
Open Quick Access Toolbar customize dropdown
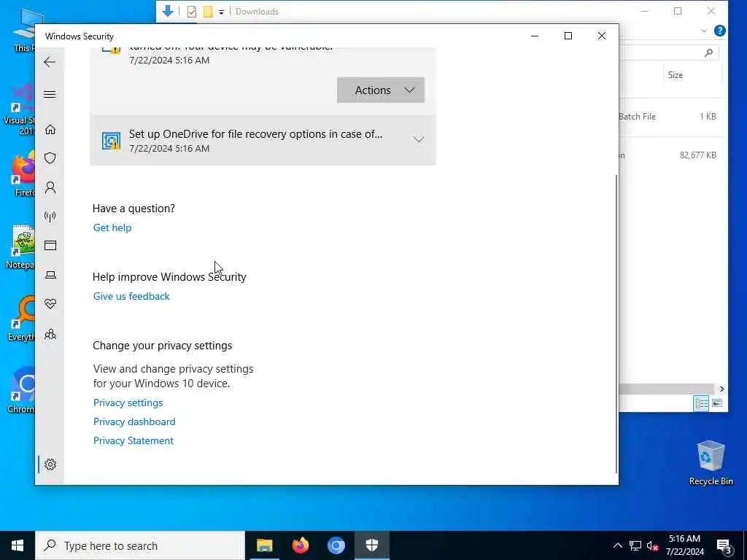(222, 12)
